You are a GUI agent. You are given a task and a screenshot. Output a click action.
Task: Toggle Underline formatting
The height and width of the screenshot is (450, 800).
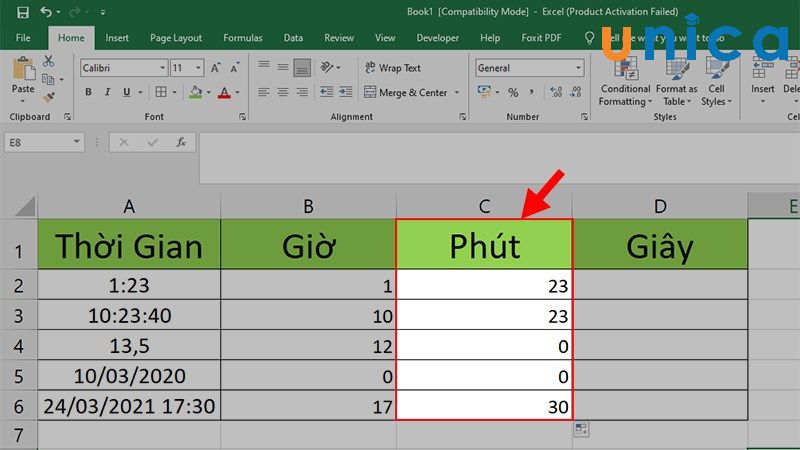tap(126, 92)
